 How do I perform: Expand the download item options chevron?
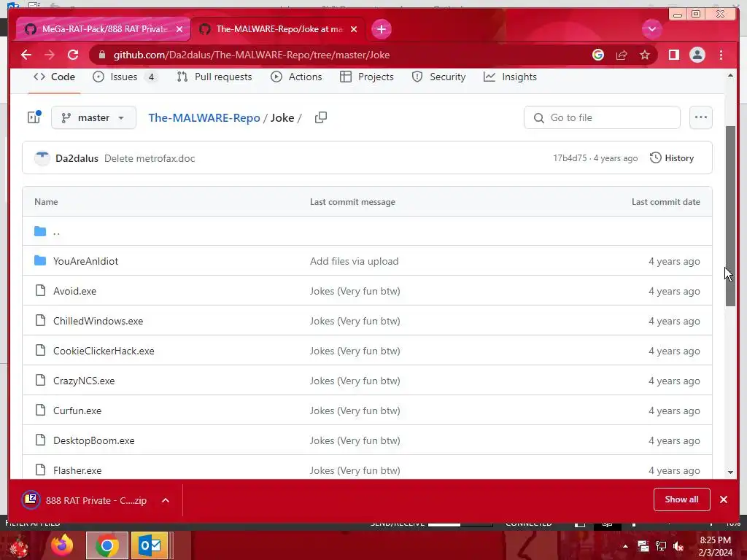[166, 500]
